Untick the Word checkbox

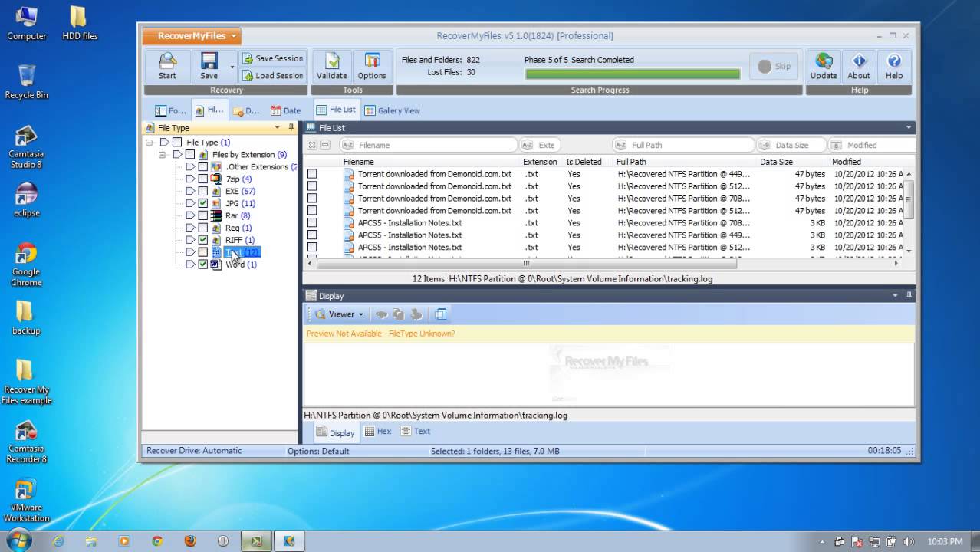[202, 264]
